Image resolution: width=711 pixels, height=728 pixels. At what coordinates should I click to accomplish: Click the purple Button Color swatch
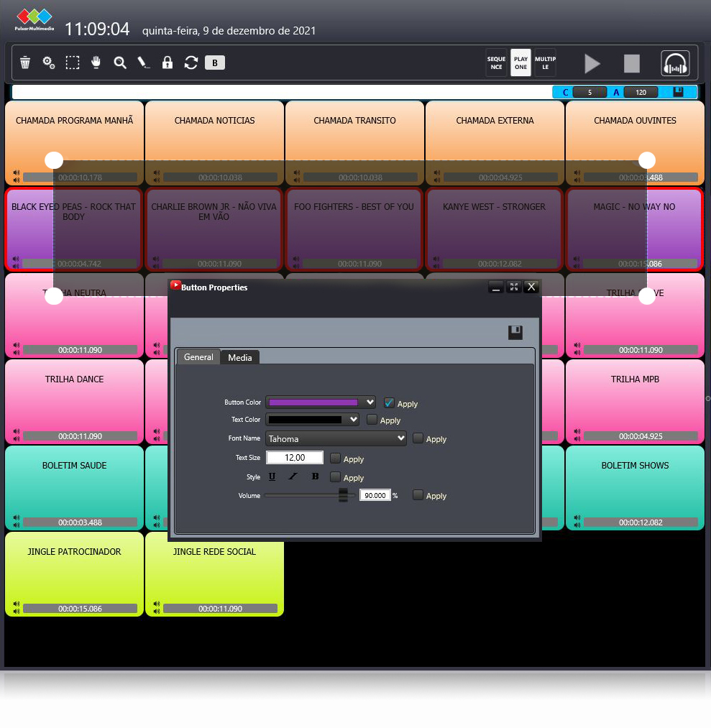(x=313, y=402)
